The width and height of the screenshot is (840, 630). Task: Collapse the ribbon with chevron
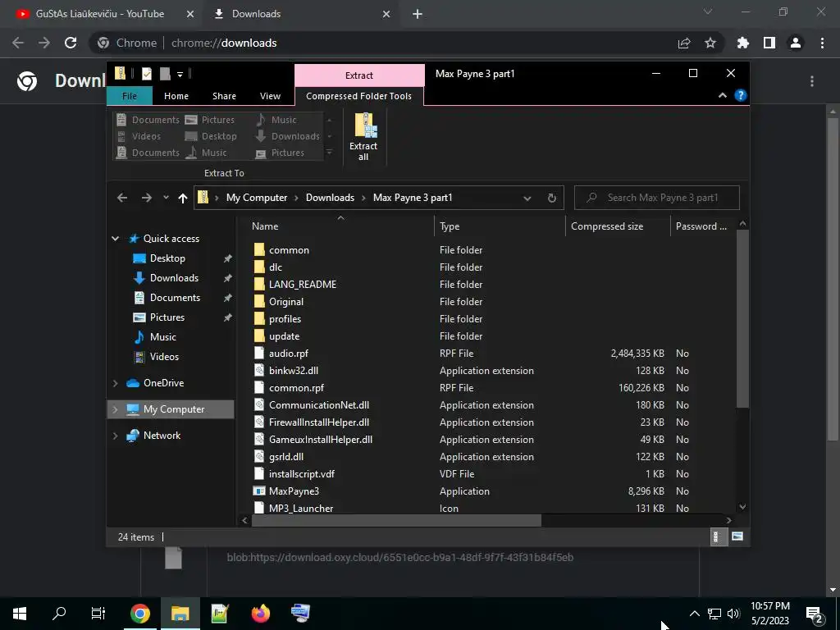[722, 95]
